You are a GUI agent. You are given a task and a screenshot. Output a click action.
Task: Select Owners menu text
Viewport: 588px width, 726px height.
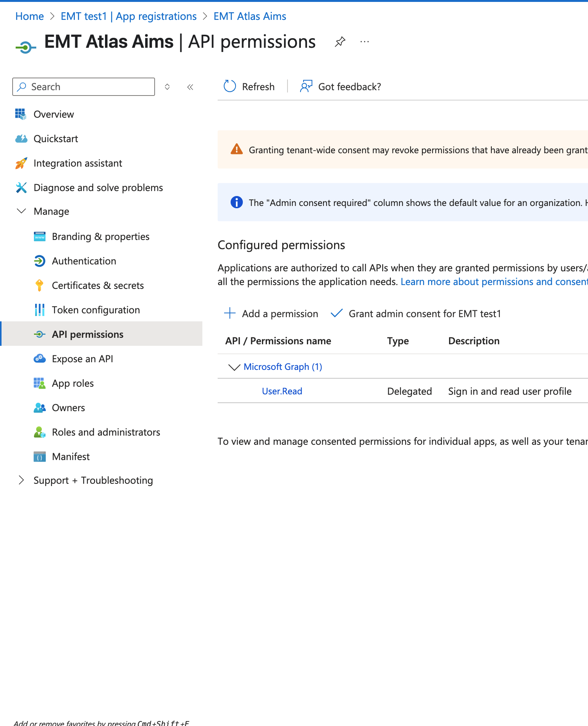point(68,408)
